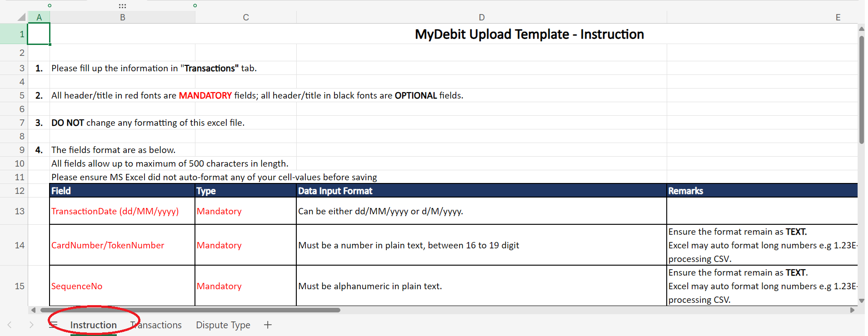The width and height of the screenshot is (868, 336).
Task: Click the vertical scrollbar up arrow
Action: point(861,29)
